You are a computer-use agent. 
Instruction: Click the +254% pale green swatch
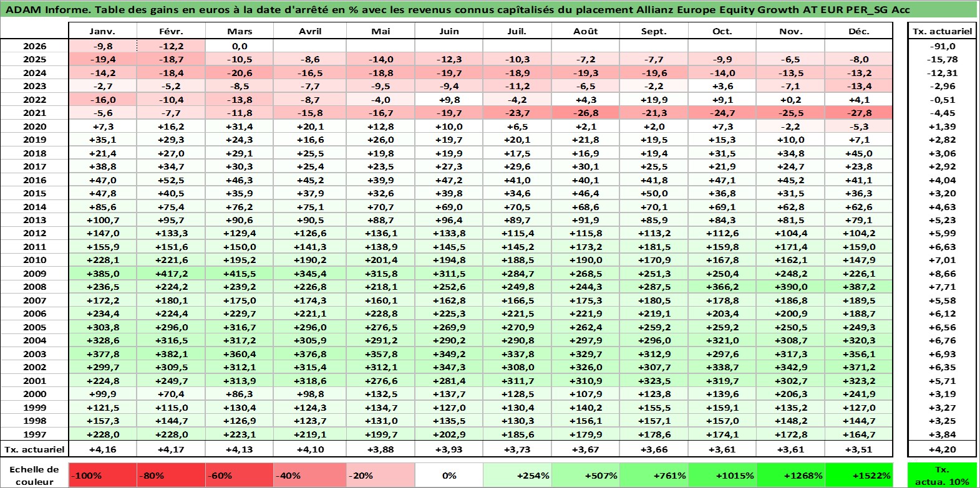pyautogui.click(x=518, y=475)
